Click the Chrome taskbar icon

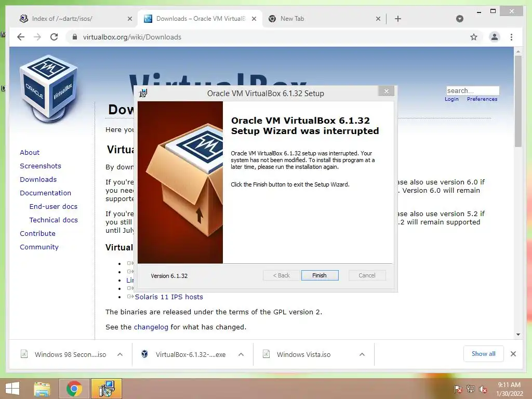[74, 389]
